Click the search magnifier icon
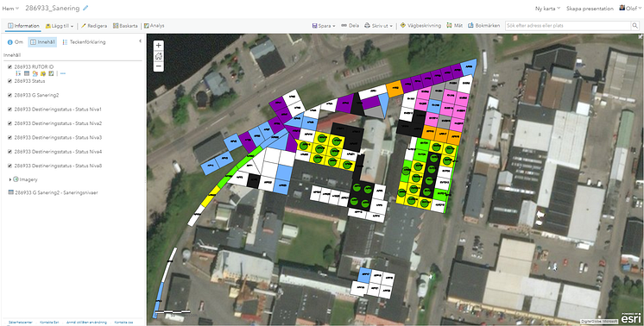This screenshot has height=326, width=644. tap(635, 25)
